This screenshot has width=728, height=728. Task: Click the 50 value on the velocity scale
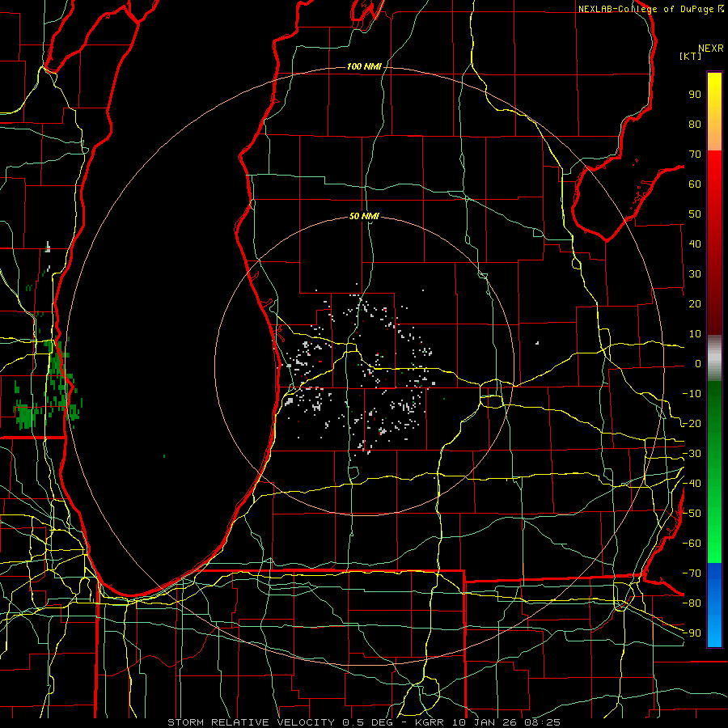click(x=695, y=214)
